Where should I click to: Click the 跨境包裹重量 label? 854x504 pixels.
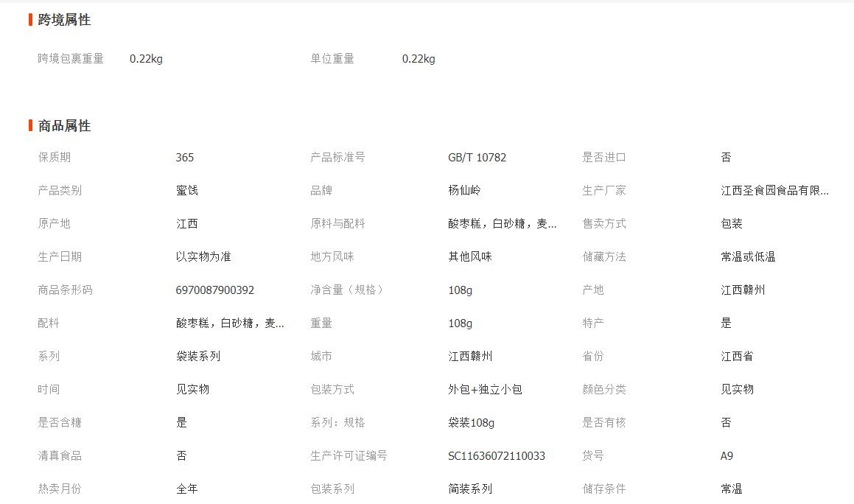tap(71, 59)
